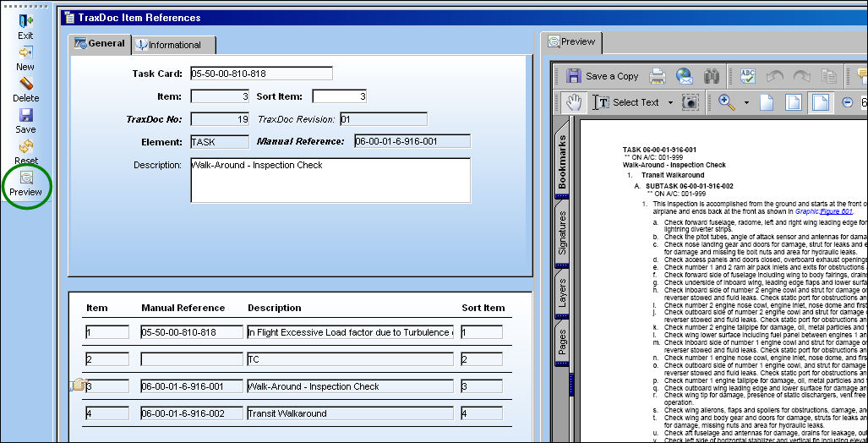Open the zoom tool dropdown arrow
The height and width of the screenshot is (443, 868).
[x=746, y=102]
